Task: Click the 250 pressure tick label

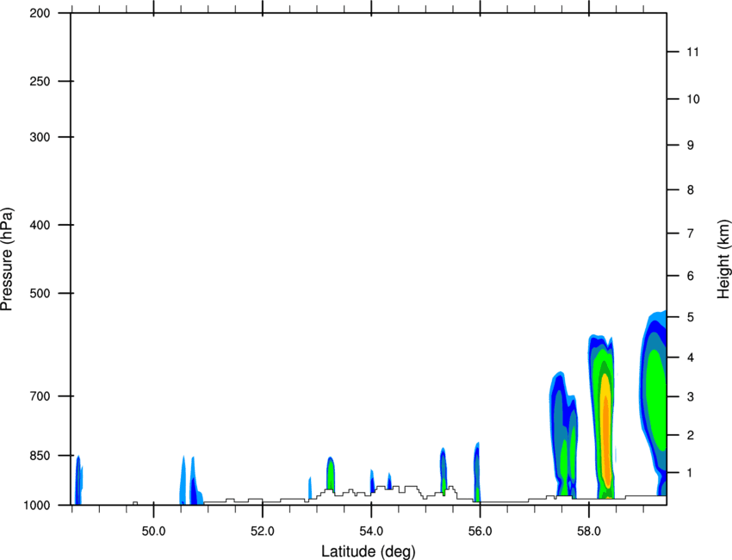Action: 40,81
